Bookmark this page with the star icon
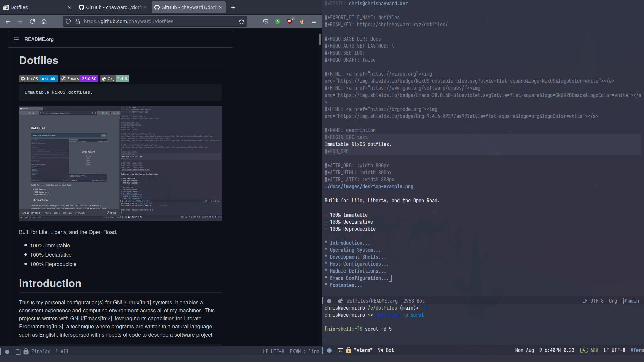The width and height of the screenshot is (644, 362). tap(241, 21)
